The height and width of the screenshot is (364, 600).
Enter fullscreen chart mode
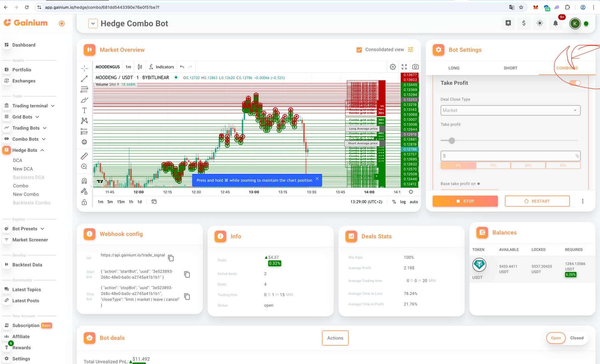[x=404, y=67]
